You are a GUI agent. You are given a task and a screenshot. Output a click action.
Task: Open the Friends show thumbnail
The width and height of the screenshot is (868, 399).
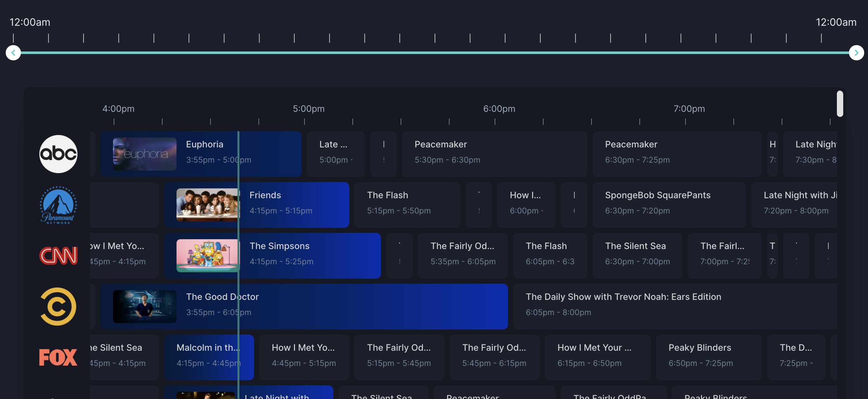click(x=208, y=205)
